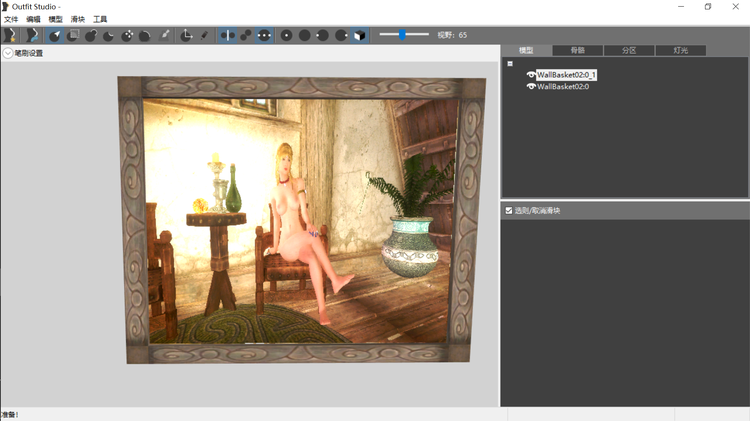
Task: Toggle X-Mirror brush mode
Action: (x=227, y=35)
